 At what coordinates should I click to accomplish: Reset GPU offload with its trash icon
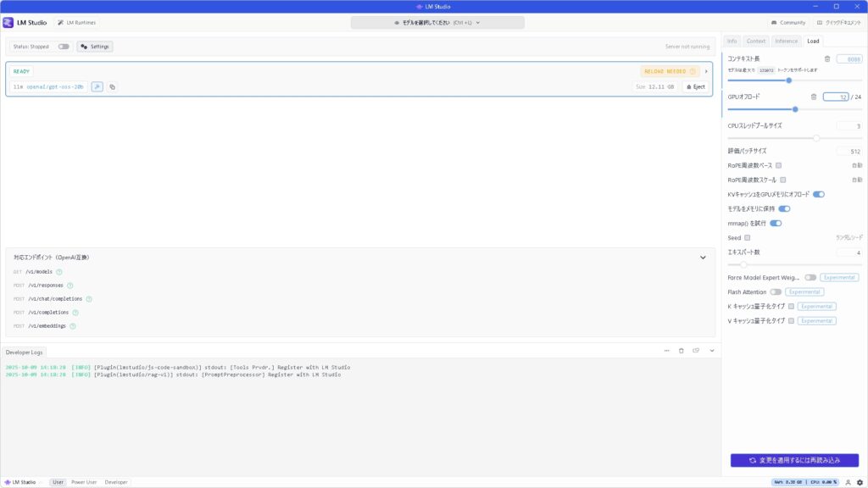pyautogui.click(x=814, y=97)
